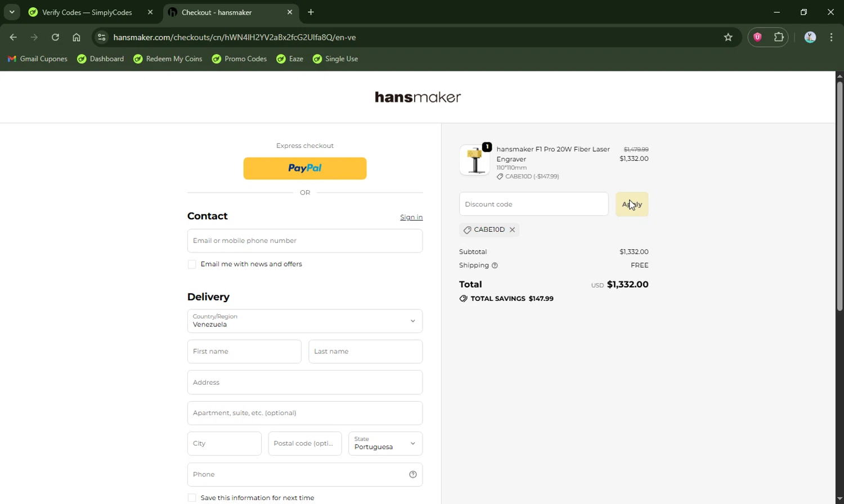View site information icon in address bar
The image size is (844, 504).
(x=101, y=37)
